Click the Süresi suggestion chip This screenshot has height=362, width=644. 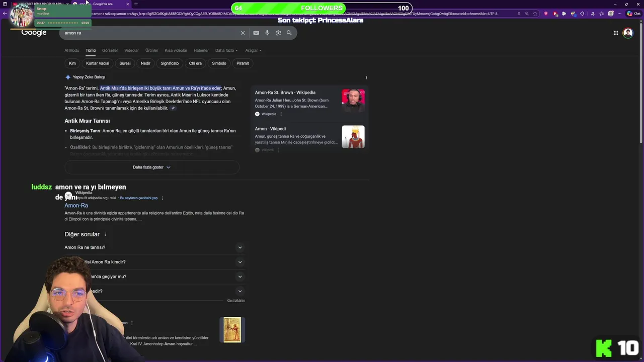[125, 63]
